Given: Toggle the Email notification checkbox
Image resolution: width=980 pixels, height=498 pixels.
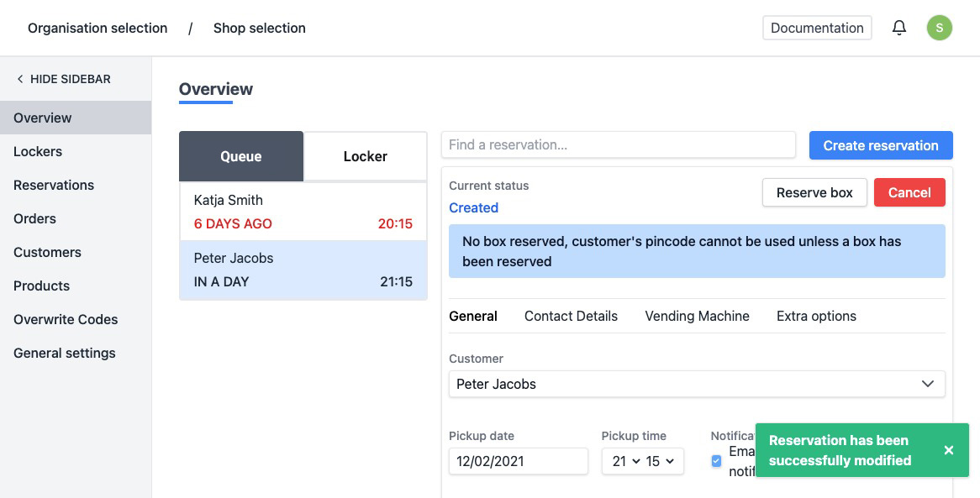Looking at the screenshot, I should [716, 461].
